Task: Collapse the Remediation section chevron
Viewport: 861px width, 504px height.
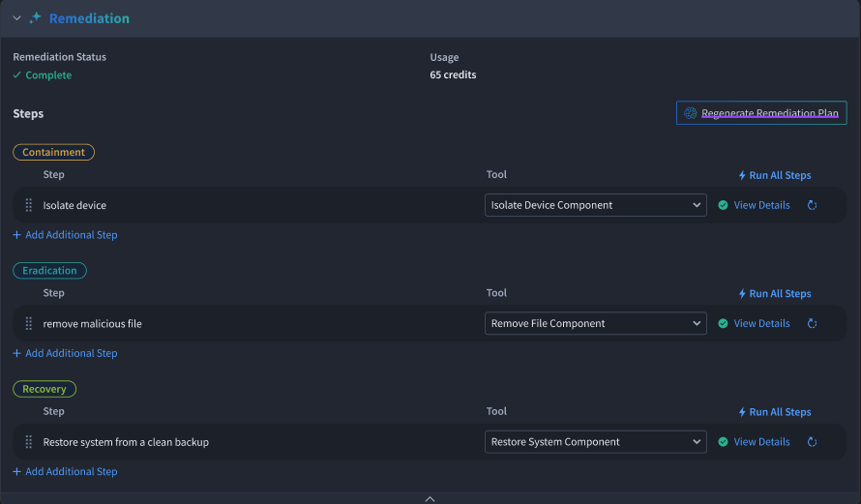Action: (17, 18)
